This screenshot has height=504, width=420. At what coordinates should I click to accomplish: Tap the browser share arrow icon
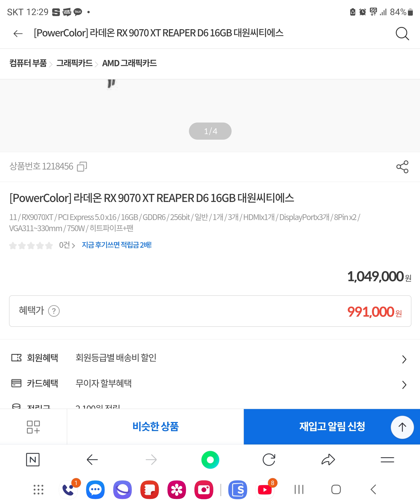tap(328, 460)
